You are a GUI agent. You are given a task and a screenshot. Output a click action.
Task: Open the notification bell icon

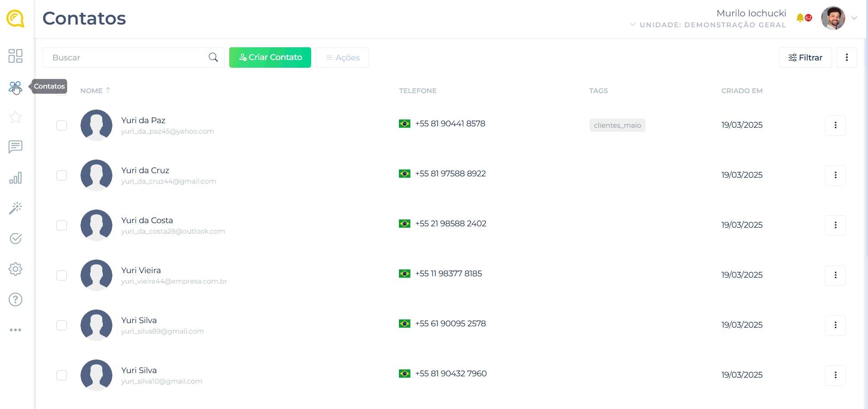(x=800, y=18)
